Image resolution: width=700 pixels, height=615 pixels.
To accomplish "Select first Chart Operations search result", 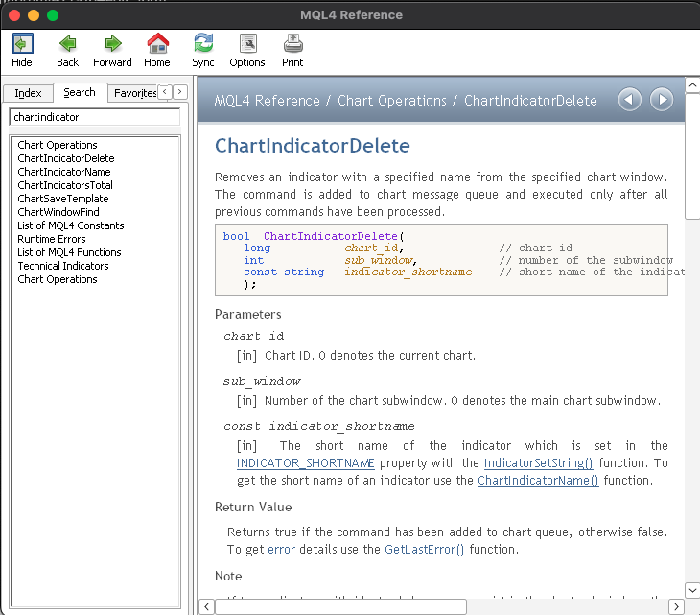I will click(58, 145).
